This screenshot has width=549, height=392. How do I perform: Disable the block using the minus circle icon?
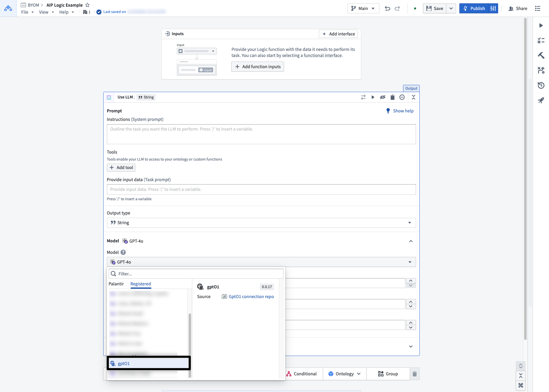click(402, 97)
